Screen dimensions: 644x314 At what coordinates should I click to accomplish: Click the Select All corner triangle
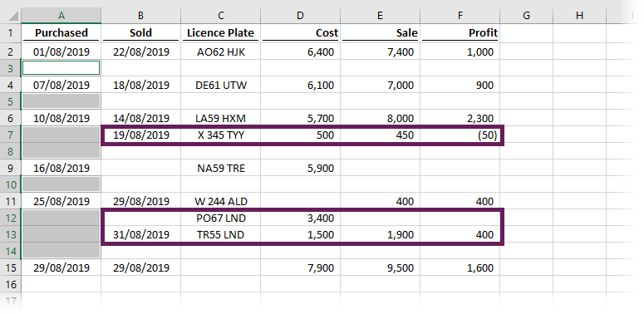pyautogui.click(x=13, y=17)
